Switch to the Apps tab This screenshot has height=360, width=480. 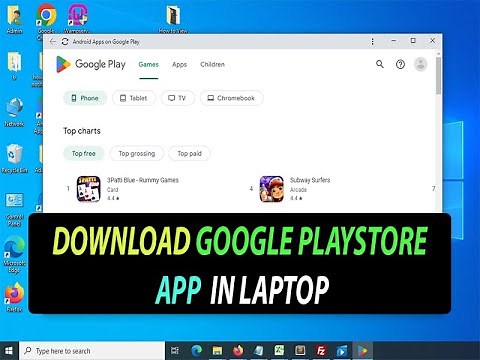click(x=179, y=65)
